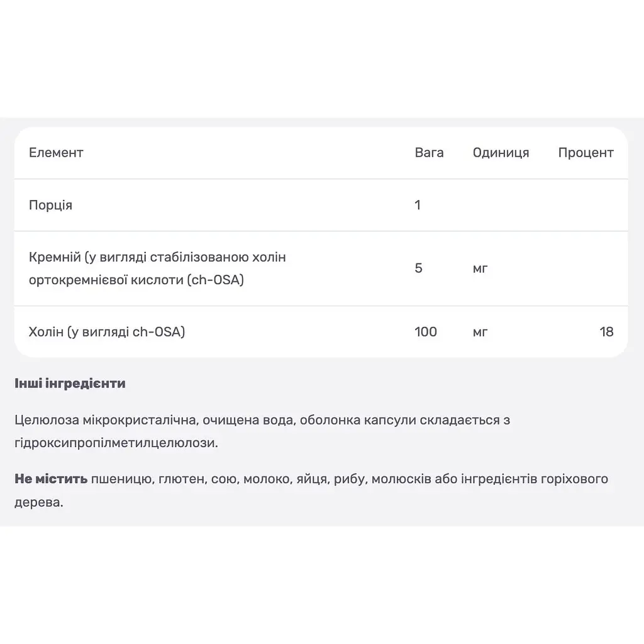The width and height of the screenshot is (644, 644).
Task: Click the bold Не містить text
Action: coord(51,479)
